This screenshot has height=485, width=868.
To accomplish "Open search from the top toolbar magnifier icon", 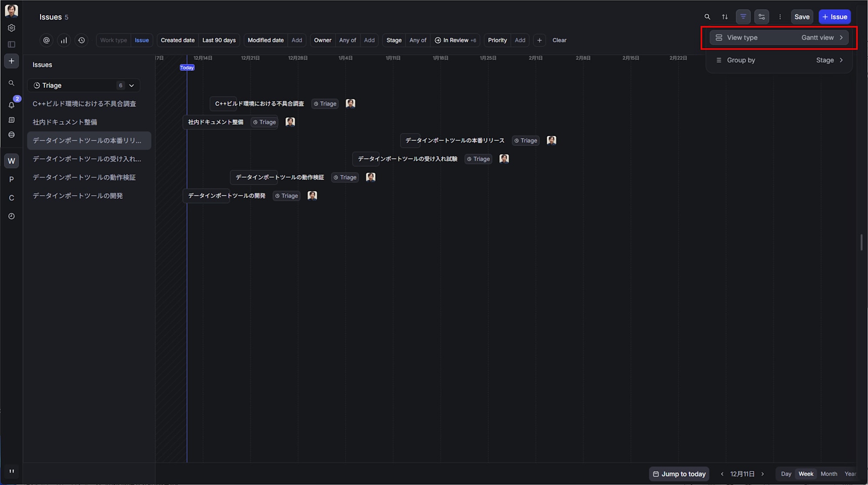I will click(707, 16).
